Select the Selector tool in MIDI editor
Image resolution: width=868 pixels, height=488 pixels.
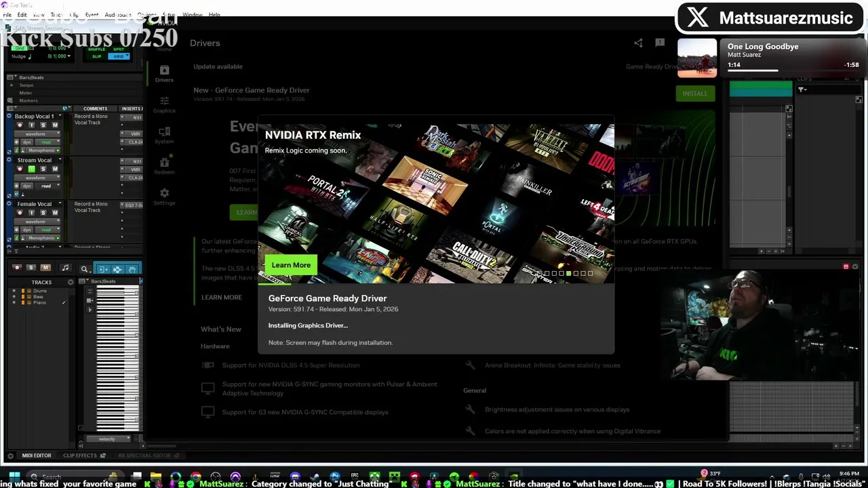(118, 269)
